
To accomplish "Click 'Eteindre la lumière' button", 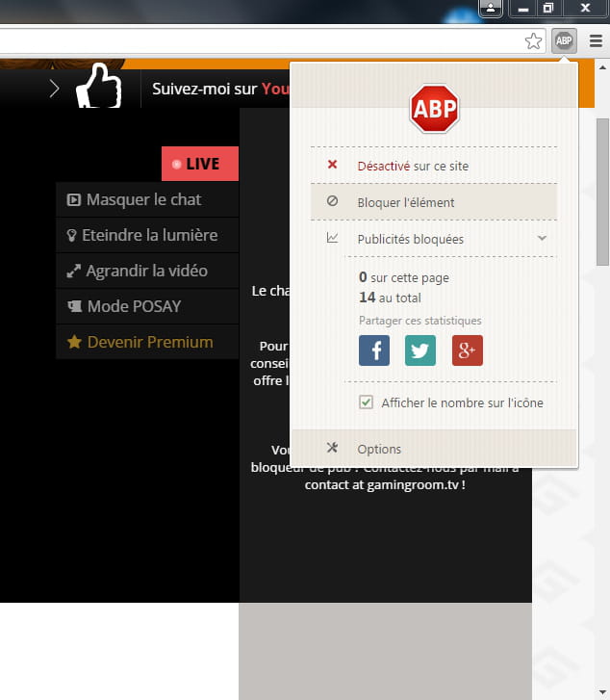I will point(147,235).
